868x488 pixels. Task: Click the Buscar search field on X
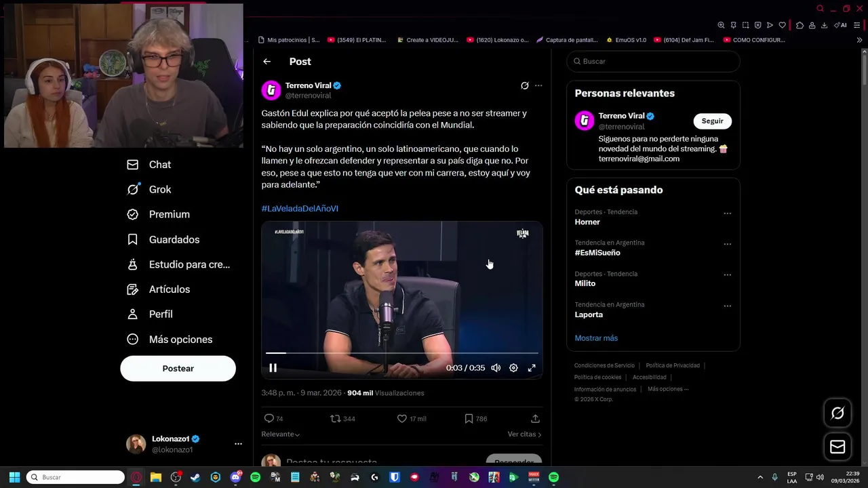(x=653, y=61)
